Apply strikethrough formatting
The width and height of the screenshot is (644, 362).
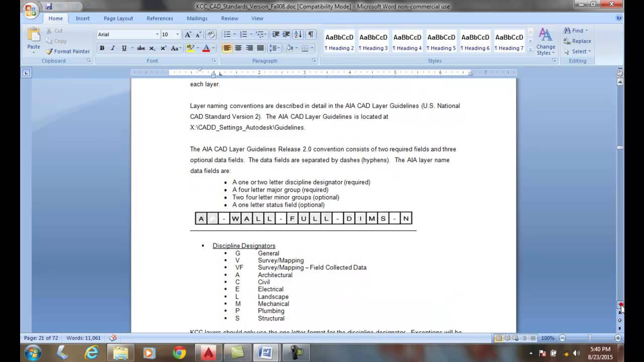tap(141, 48)
